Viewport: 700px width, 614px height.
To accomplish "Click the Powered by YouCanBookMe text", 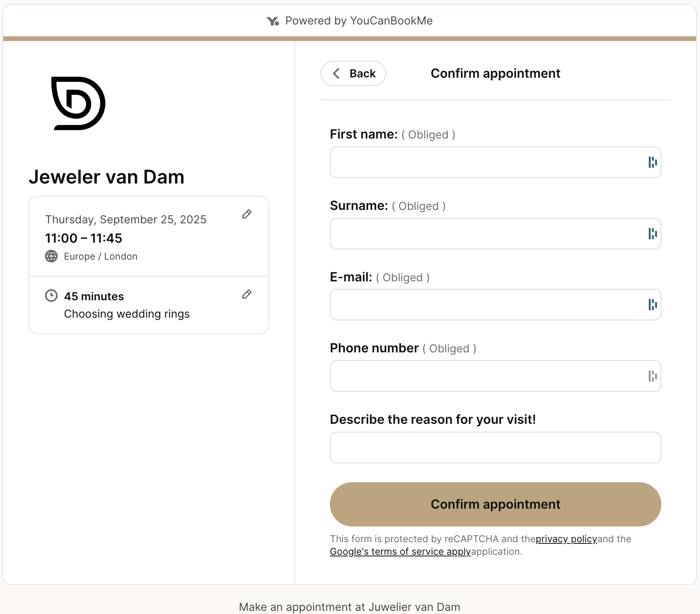I will (359, 21).
